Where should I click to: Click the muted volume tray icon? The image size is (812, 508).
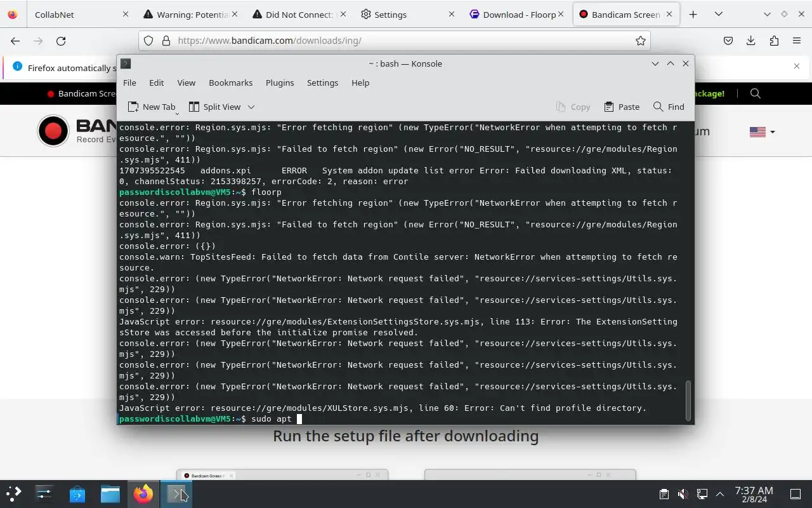(x=683, y=494)
